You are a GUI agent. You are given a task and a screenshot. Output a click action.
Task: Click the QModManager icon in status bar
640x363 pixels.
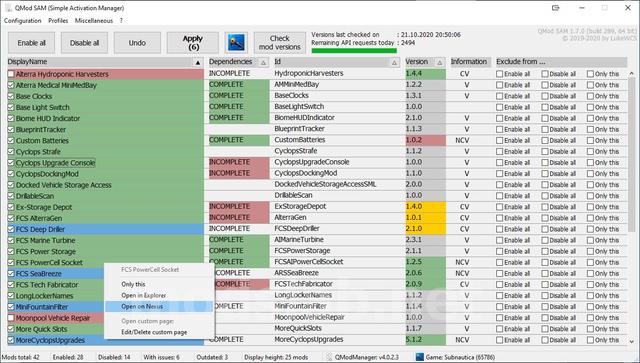click(x=329, y=357)
